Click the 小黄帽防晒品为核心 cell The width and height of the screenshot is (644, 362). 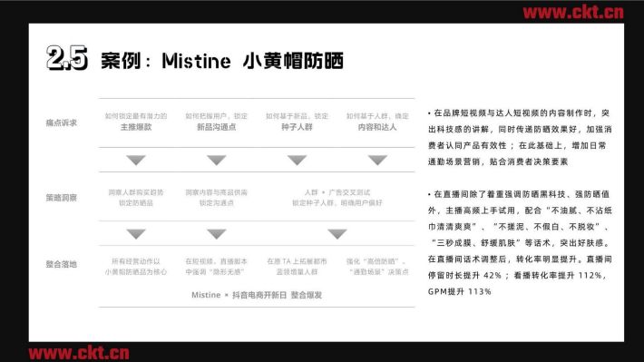136,272
